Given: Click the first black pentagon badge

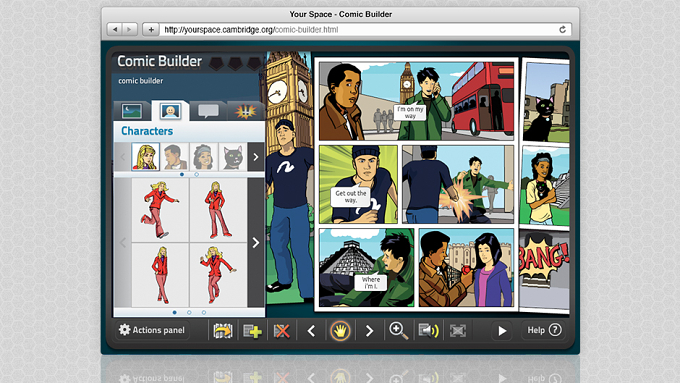Looking at the screenshot, I should [216, 64].
